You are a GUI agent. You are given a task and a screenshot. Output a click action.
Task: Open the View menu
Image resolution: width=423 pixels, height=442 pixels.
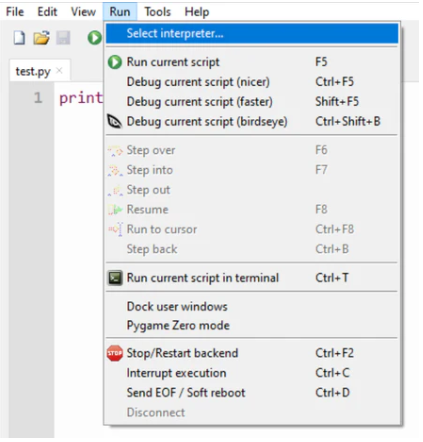pos(83,12)
